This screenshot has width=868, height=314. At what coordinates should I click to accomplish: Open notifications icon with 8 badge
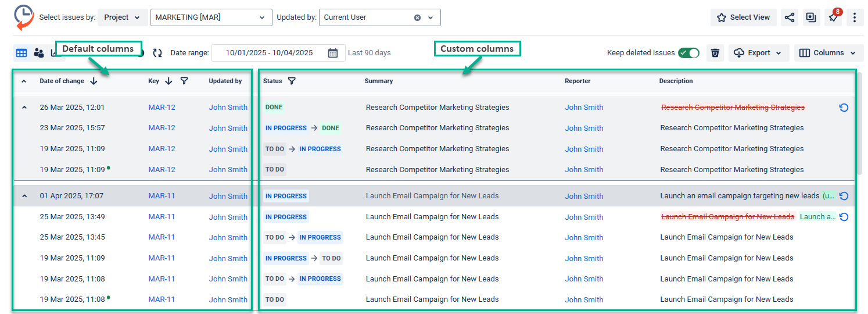pos(833,17)
